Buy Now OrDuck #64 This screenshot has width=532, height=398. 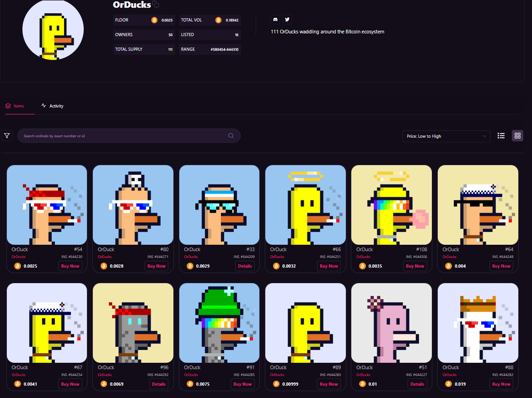pyautogui.click(x=501, y=266)
